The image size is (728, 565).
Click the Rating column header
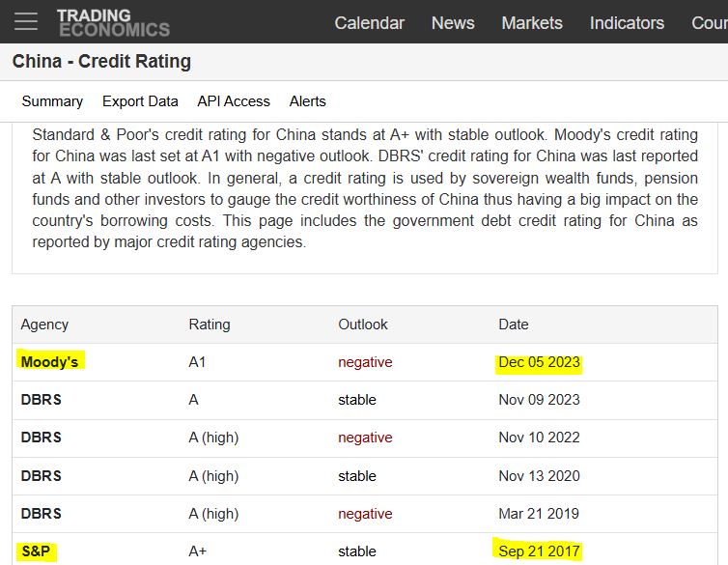210,325
